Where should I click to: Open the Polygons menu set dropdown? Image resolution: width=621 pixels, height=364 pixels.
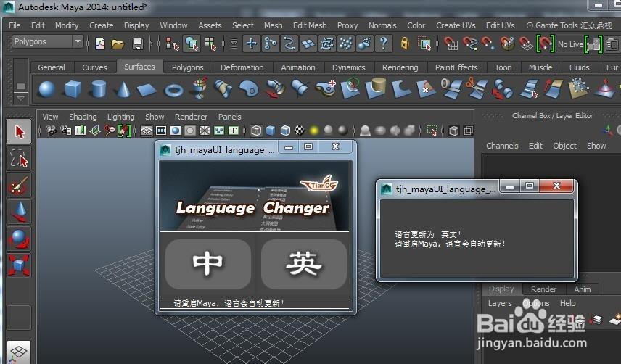(x=48, y=41)
